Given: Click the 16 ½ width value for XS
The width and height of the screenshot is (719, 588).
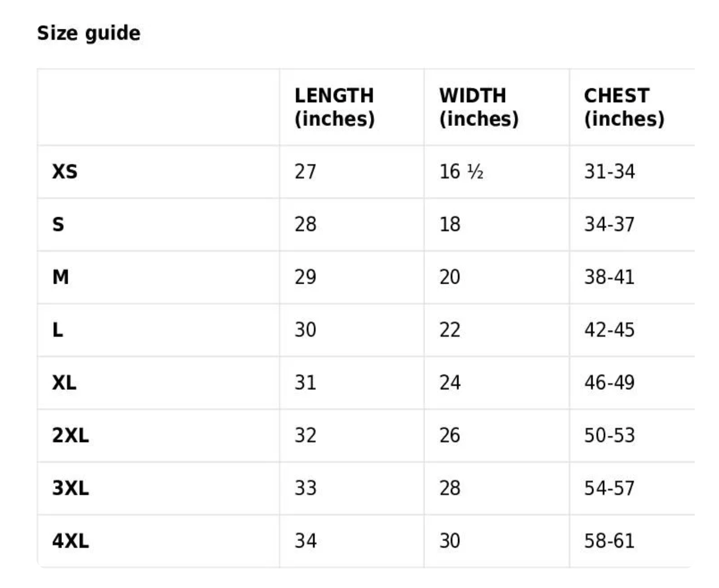Looking at the screenshot, I should click(x=461, y=172).
